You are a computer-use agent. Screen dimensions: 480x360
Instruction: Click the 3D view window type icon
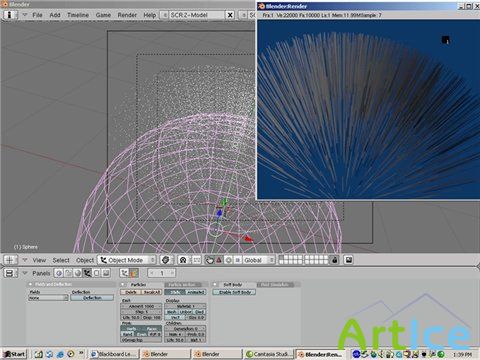pos(10,260)
